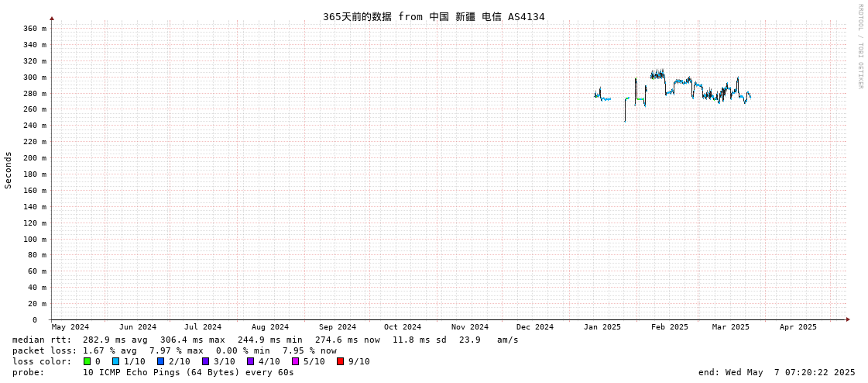Click the '282.9 ms avg' value
The image size is (868, 383).
(115, 340)
